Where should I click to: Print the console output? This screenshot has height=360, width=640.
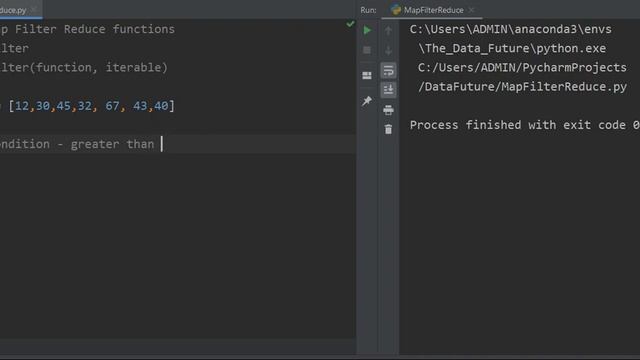[388, 110]
